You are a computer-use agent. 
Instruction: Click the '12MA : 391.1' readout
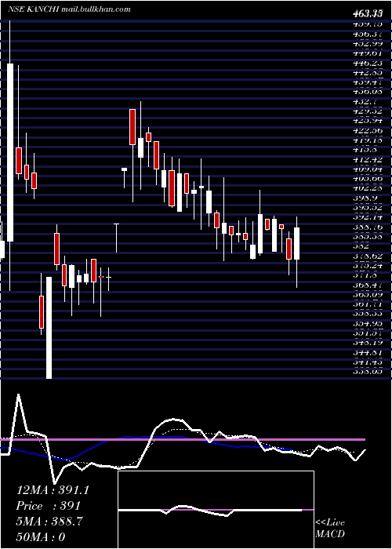[53, 490]
